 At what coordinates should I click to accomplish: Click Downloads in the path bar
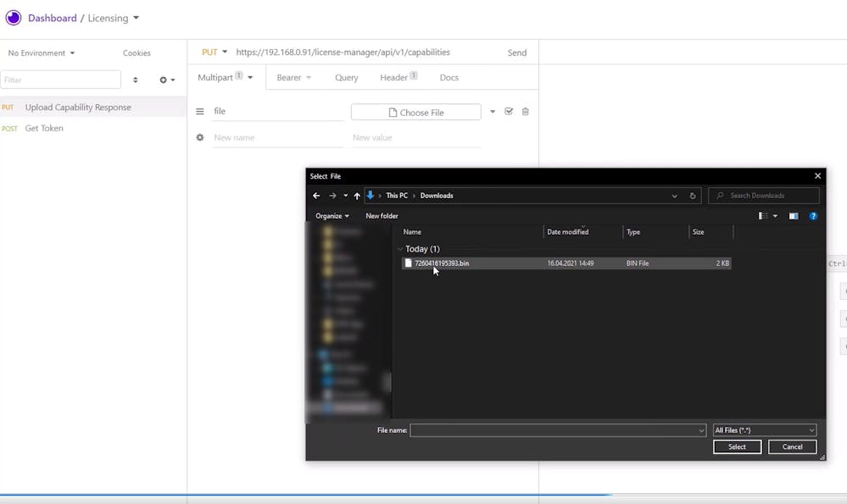437,196
